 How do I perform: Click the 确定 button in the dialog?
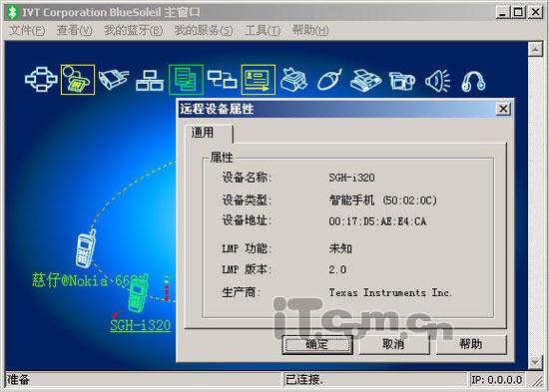tap(317, 344)
